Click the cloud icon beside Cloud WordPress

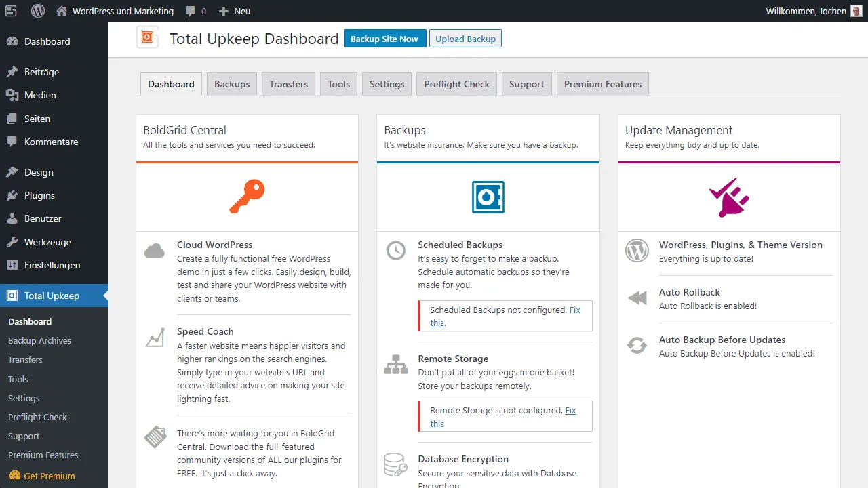(155, 251)
